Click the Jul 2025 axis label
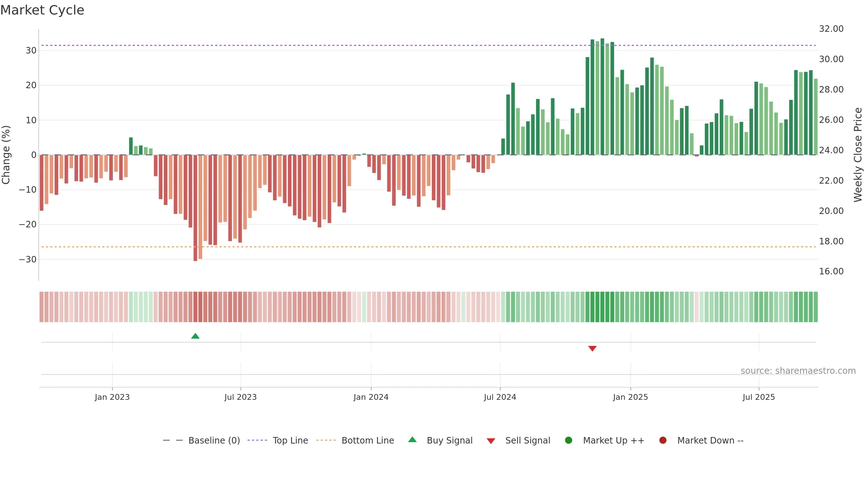The image size is (868, 488). (759, 397)
